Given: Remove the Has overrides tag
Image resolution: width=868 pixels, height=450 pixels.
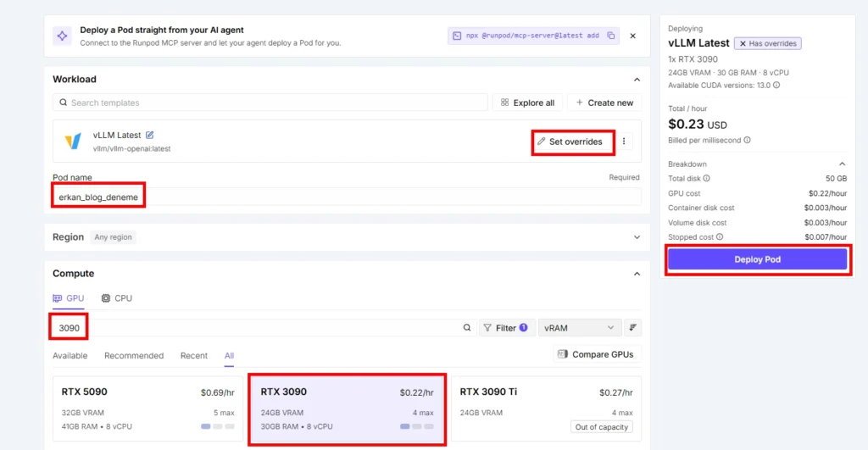Looking at the screenshot, I should (x=743, y=43).
